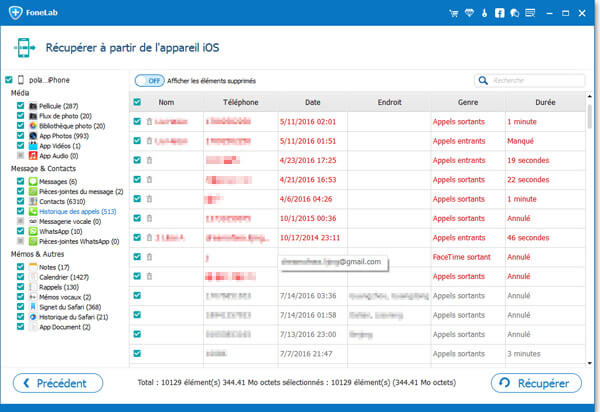
Task: Sort by the Date column header
Action: click(313, 102)
